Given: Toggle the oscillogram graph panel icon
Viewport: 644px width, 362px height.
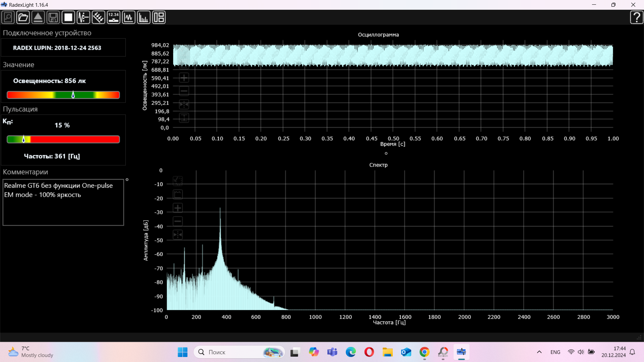Looking at the screenshot, I should click(x=128, y=17).
